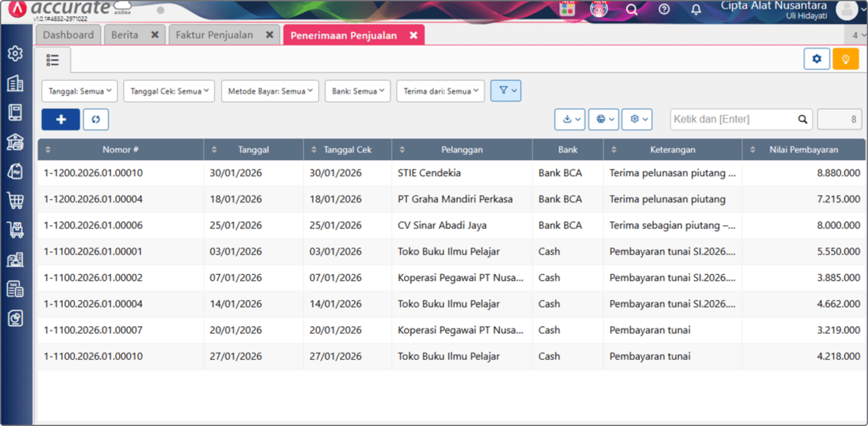Open the notifications bell
868x426 pixels.
coord(696,10)
